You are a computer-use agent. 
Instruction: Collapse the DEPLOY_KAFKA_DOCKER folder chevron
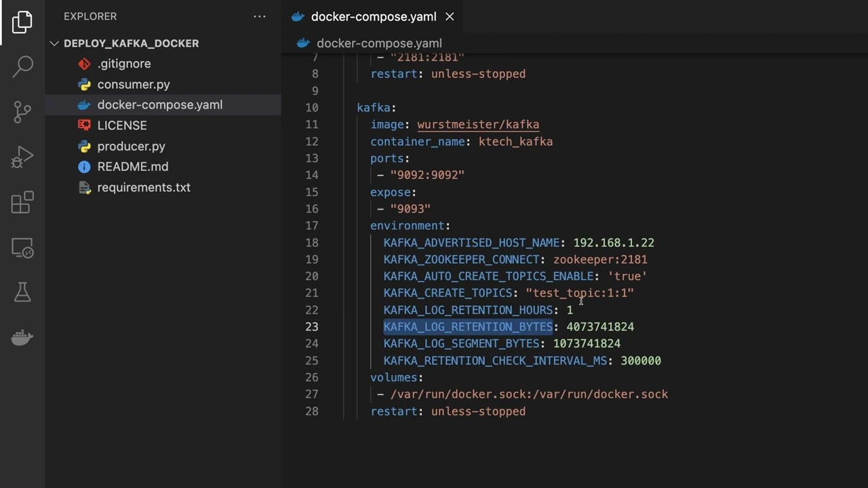(x=54, y=43)
